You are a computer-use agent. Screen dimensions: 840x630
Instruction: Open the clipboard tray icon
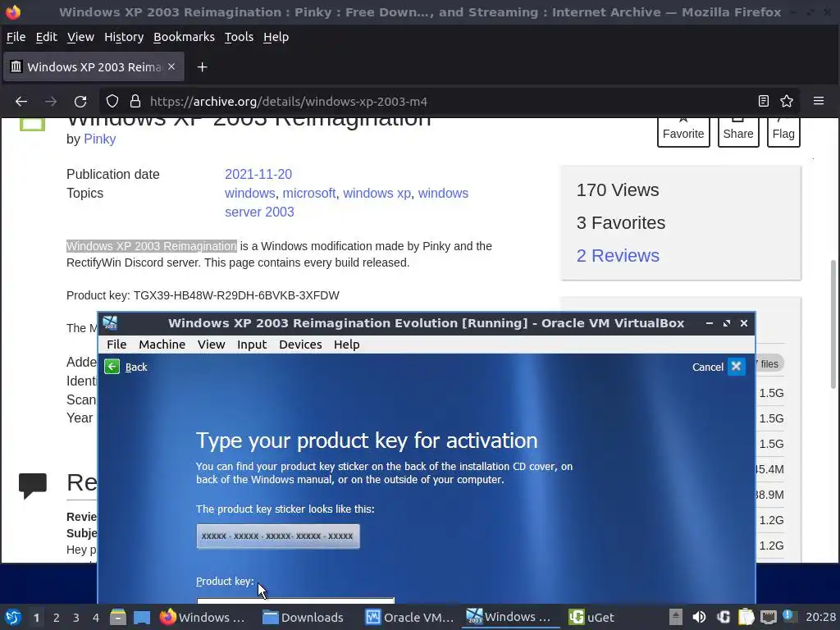746,617
